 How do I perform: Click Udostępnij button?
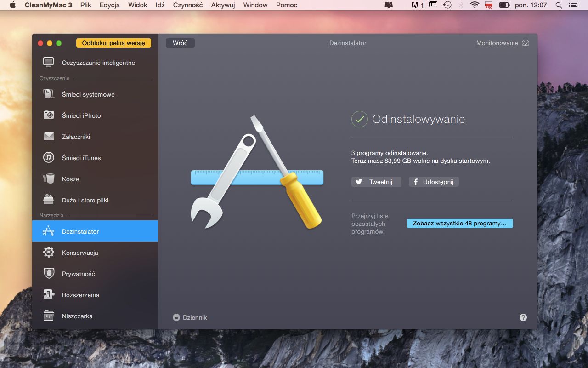pos(434,182)
